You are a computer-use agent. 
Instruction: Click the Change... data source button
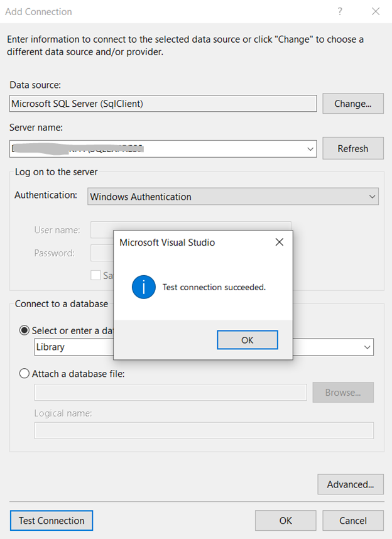point(353,104)
